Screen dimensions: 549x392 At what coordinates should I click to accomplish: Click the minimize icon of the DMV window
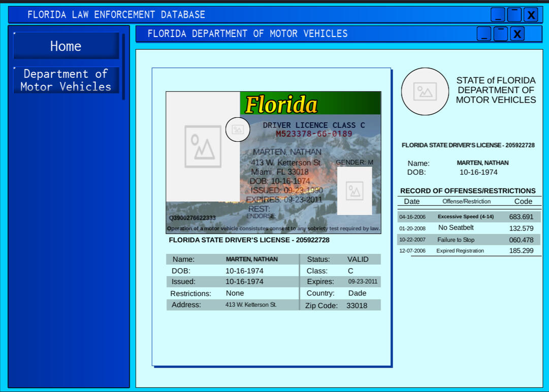coord(483,34)
